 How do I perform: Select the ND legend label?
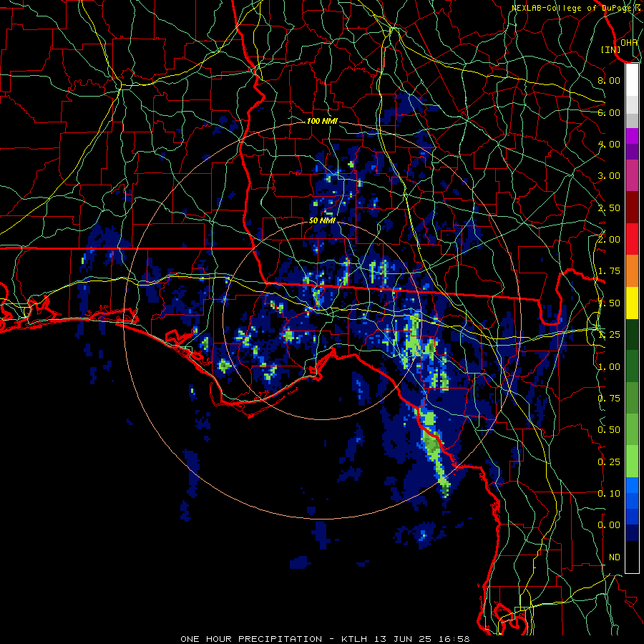click(x=615, y=557)
